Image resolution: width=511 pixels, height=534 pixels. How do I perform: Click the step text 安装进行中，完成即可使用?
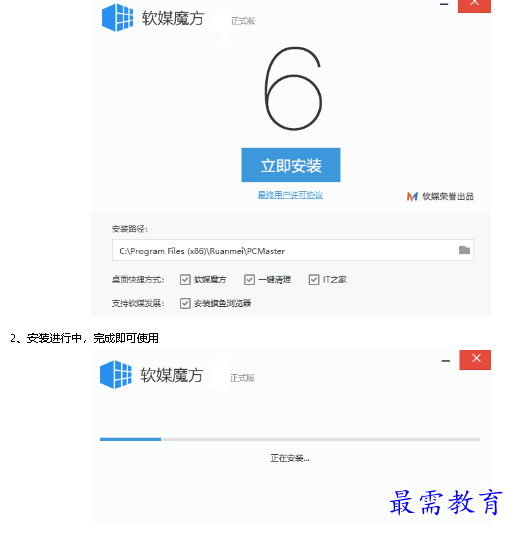point(93,338)
